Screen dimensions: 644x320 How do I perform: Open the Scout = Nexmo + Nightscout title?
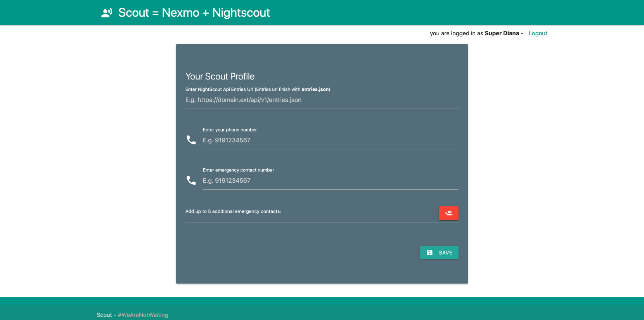pyautogui.click(x=194, y=13)
